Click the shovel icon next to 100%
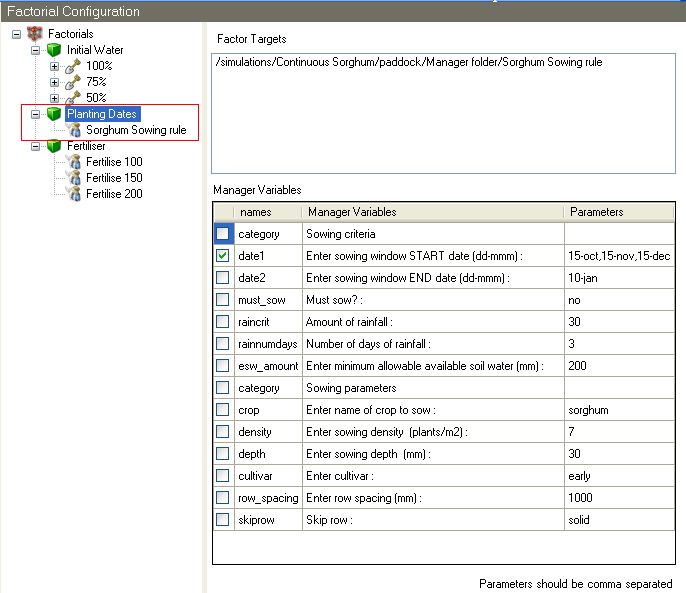Screen dimensions: 686x593 pyautogui.click(x=73, y=66)
